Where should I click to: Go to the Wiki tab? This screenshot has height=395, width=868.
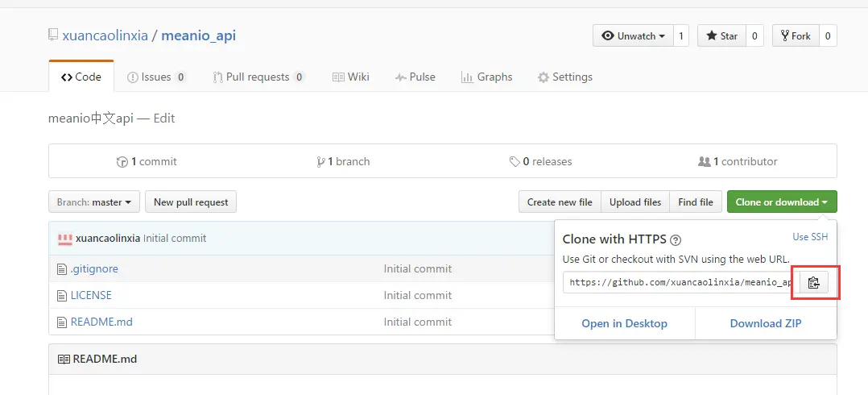tap(350, 77)
